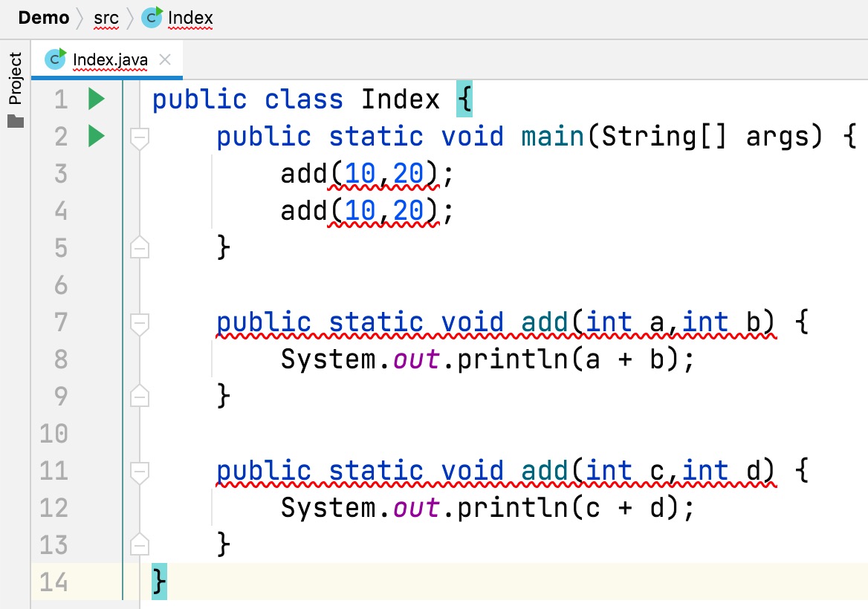This screenshot has height=609, width=868.
Task: Click the folder icon under the Project label
Action: click(16, 121)
